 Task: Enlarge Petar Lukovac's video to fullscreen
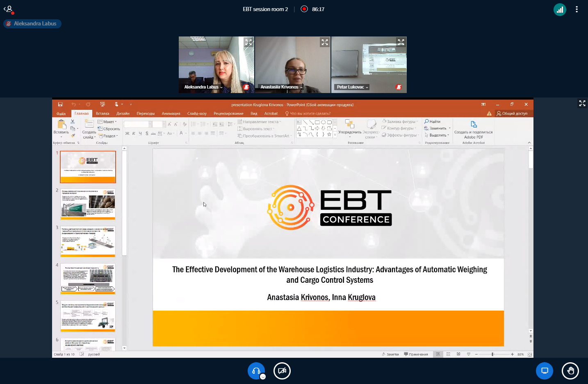pyautogui.click(x=401, y=42)
